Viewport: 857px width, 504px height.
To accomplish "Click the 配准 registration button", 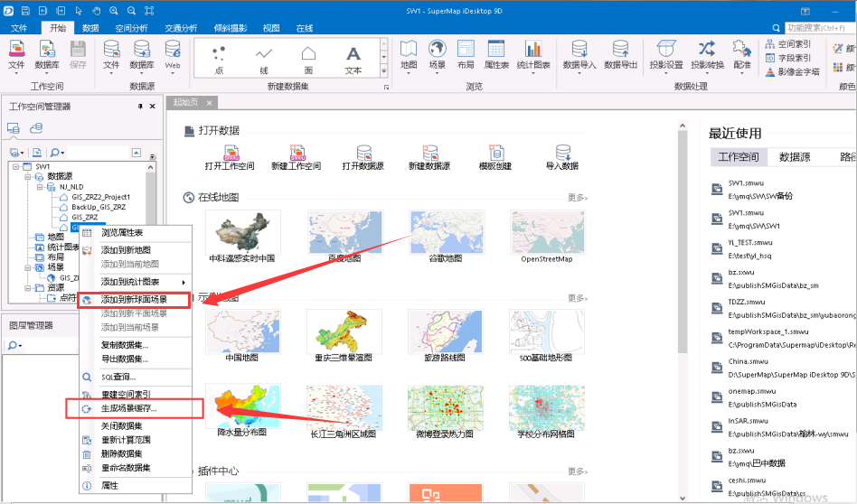I will coord(742,56).
